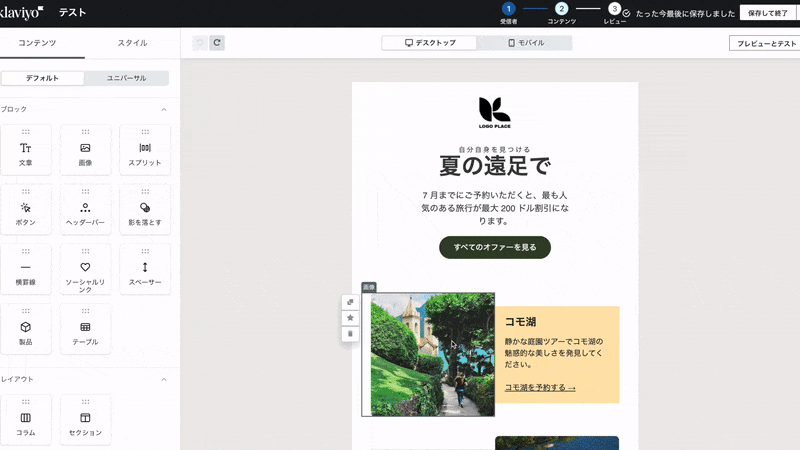The width and height of the screenshot is (800, 450).
Task: Select the テーブル table block
Action: (85, 329)
